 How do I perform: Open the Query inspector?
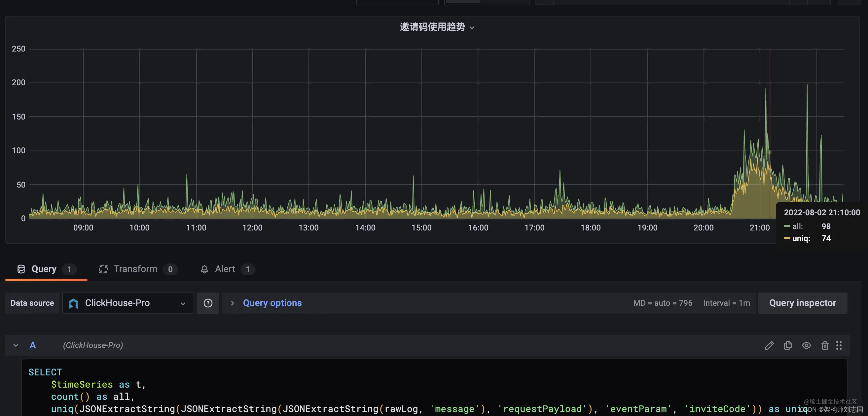(802, 303)
